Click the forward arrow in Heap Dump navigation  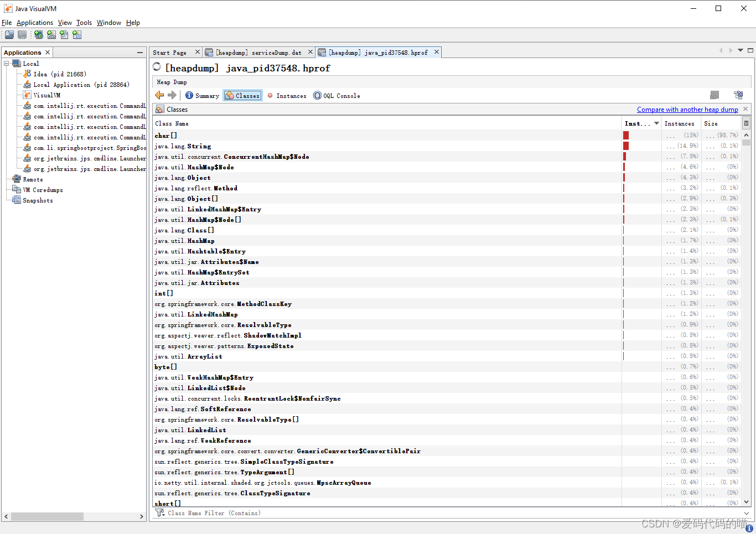[x=173, y=95]
